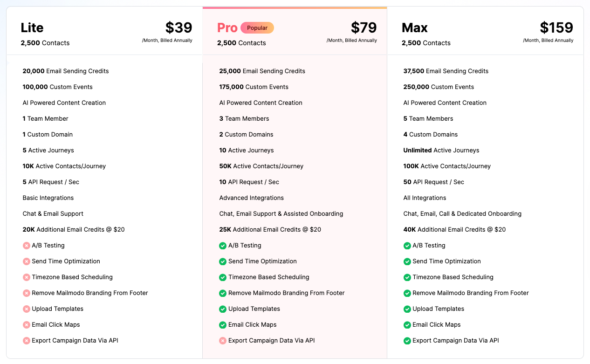Select the Lite plan heading
This screenshot has height=364, width=590.
pyautogui.click(x=32, y=28)
